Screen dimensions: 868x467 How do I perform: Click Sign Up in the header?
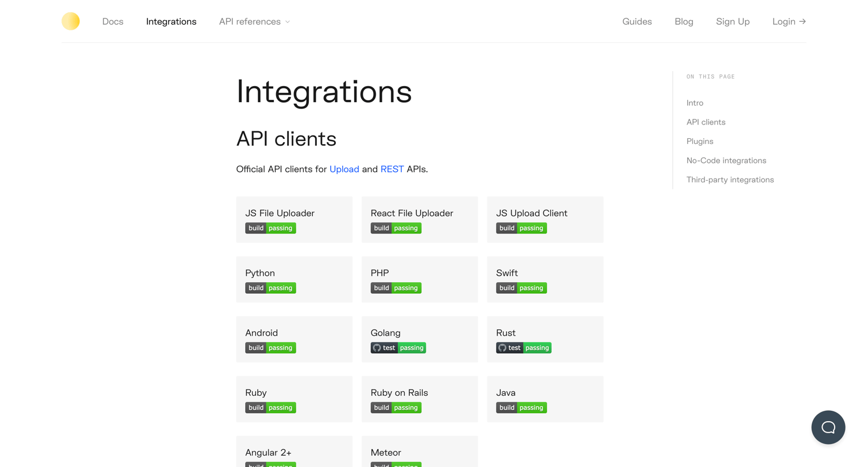point(733,22)
